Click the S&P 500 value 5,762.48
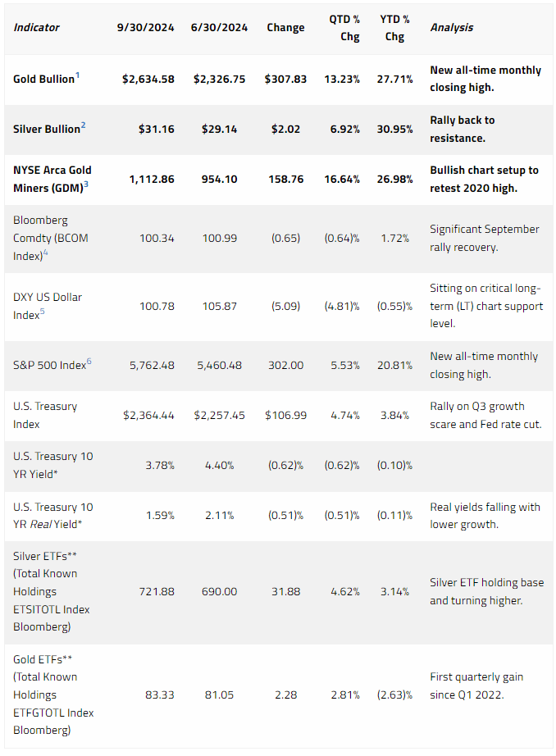The height and width of the screenshot is (756, 556). pyautogui.click(x=152, y=366)
